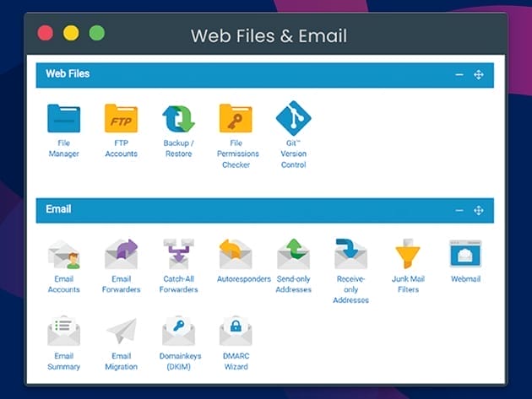Collapse the Web Files section
The image size is (532, 399).
(x=459, y=75)
